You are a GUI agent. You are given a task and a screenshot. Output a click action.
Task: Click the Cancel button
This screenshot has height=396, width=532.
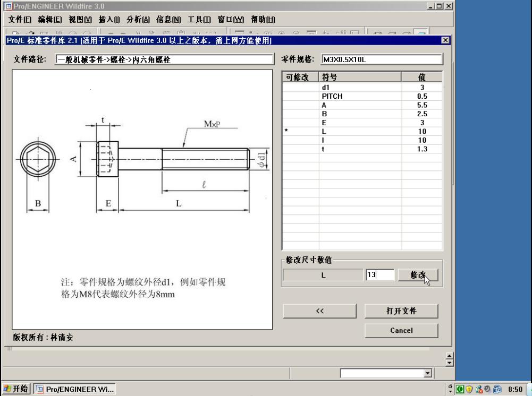401,330
